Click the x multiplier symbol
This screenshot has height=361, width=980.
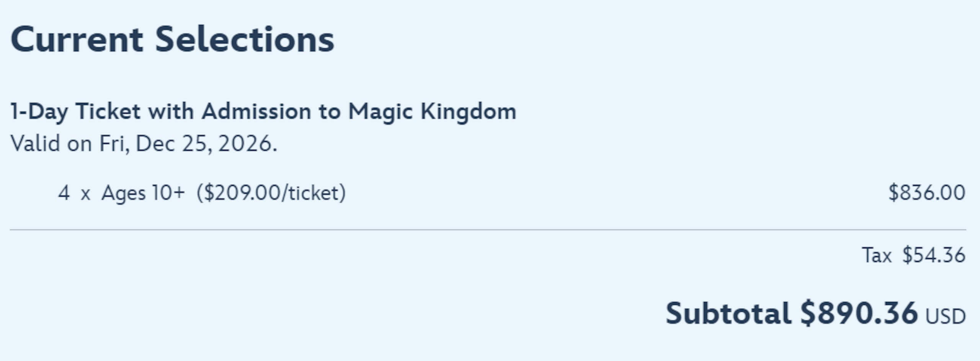pyautogui.click(x=85, y=194)
